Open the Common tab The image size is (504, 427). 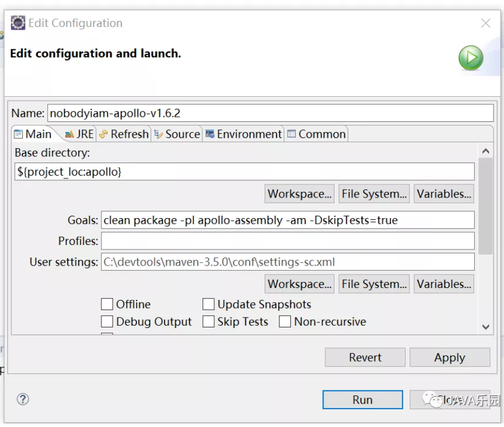coord(316,134)
